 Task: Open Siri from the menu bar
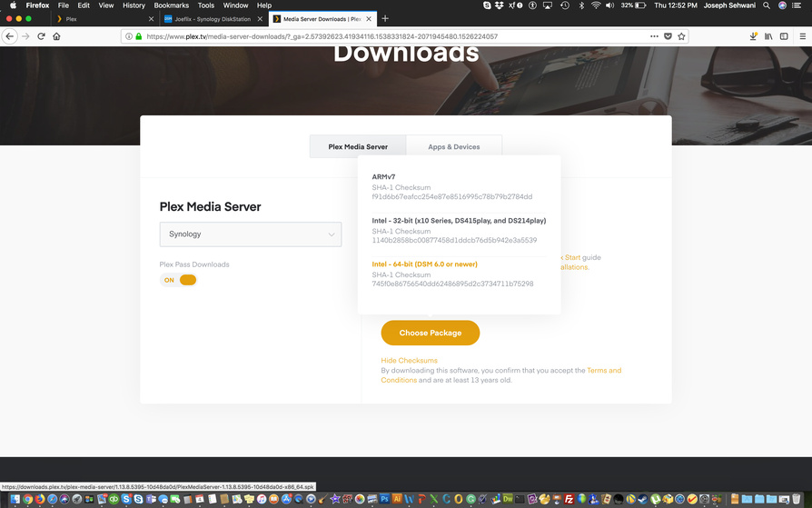point(782,5)
